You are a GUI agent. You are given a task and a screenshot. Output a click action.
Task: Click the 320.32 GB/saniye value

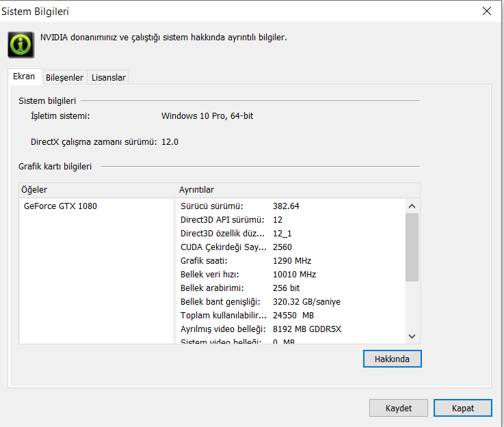click(x=306, y=302)
